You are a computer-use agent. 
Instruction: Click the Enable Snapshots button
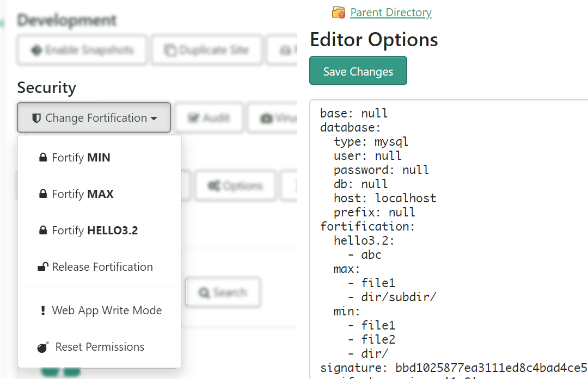click(x=82, y=51)
